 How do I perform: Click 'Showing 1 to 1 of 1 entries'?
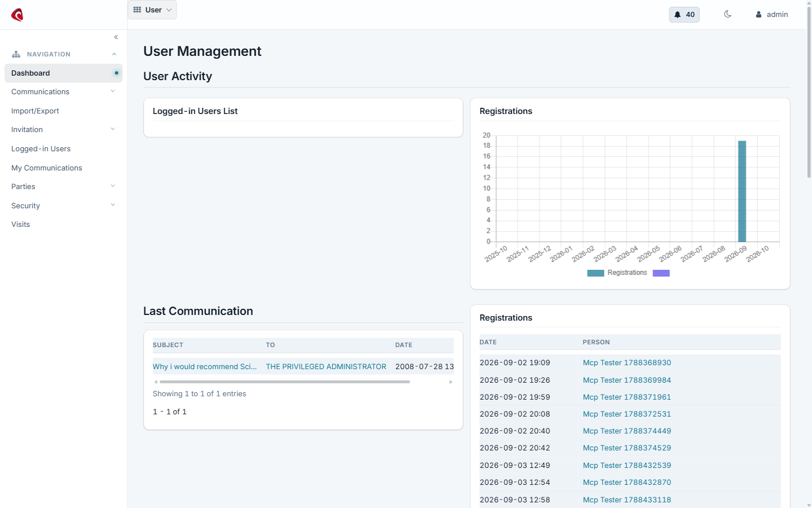[x=200, y=394]
